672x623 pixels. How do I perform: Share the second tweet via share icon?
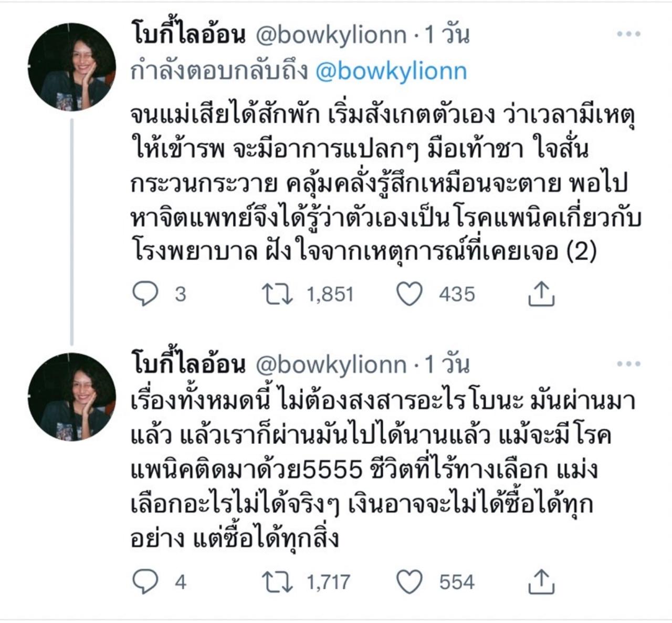pos(541,582)
